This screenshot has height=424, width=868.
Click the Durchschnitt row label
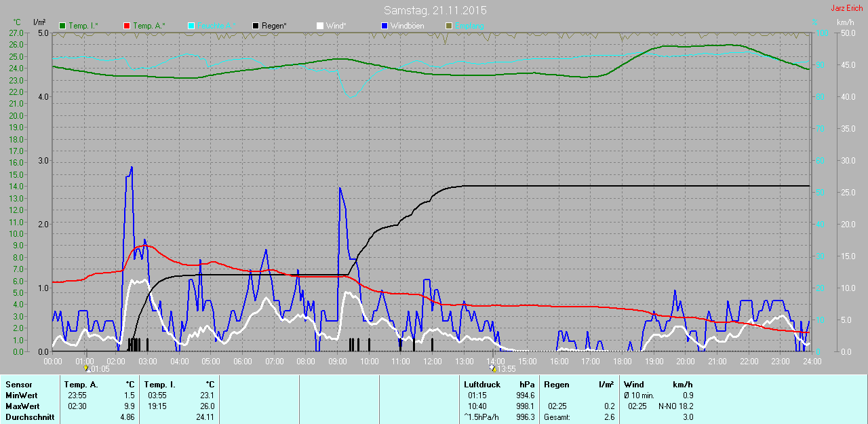(x=30, y=417)
